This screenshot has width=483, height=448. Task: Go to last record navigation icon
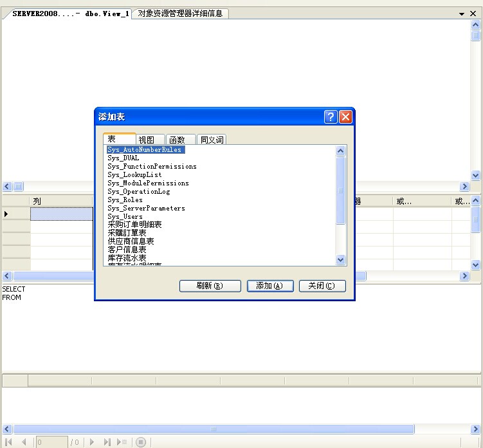click(107, 442)
